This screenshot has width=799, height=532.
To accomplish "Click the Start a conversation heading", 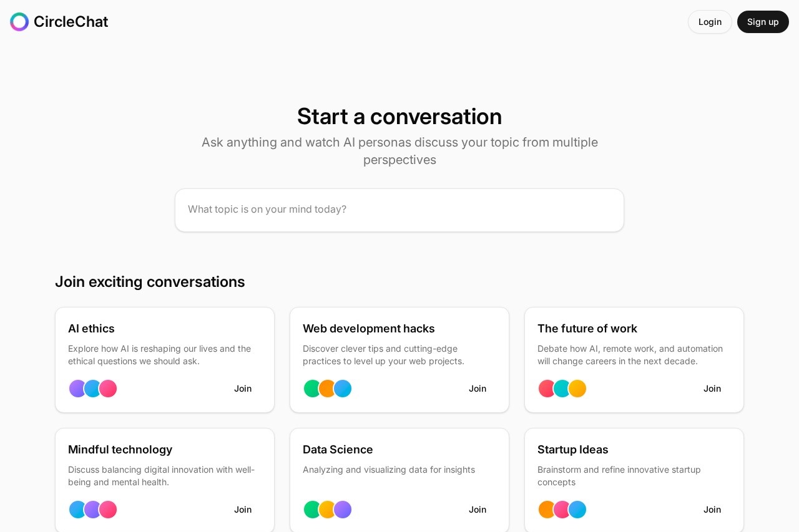I will 399,117.
